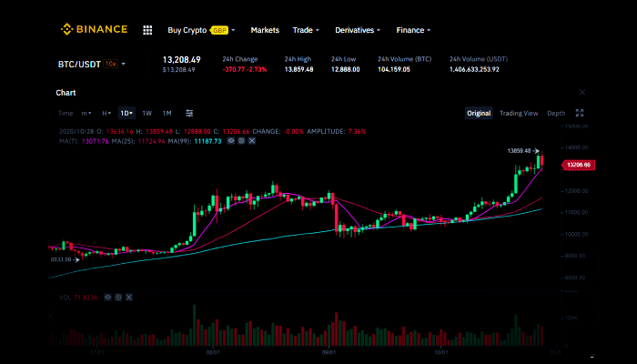Expand the Derivatives dropdown menu

358,30
